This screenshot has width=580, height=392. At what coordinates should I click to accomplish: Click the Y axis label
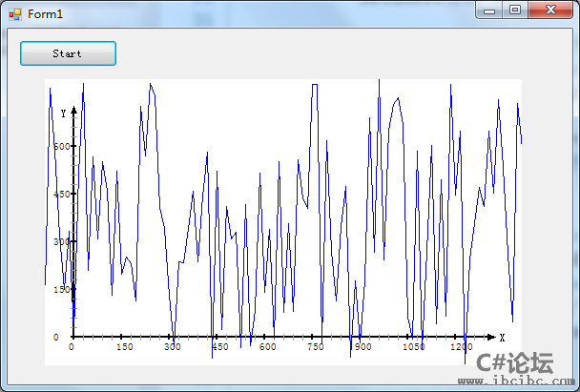click(63, 113)
